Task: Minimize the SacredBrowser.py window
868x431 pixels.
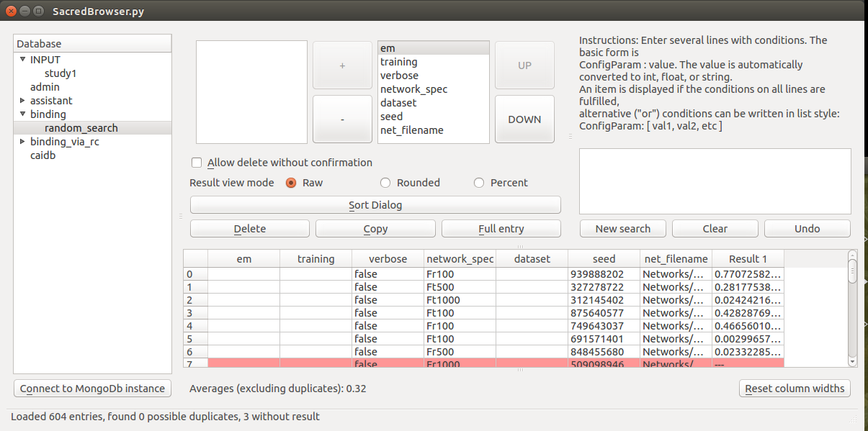Action: click(x=24, y=12)
